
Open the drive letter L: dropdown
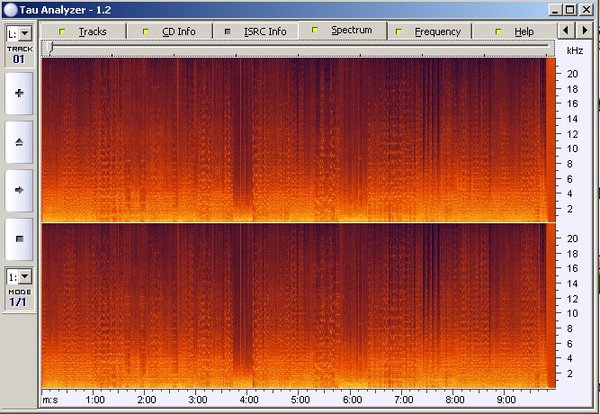click(25, 34)
